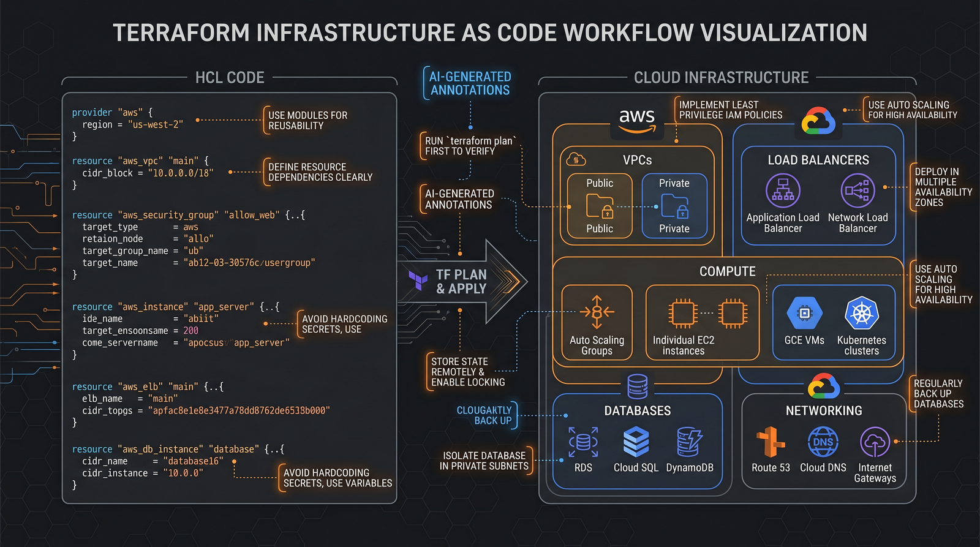
Task: Select the RDS icon
Action: [x=583, y=442]
